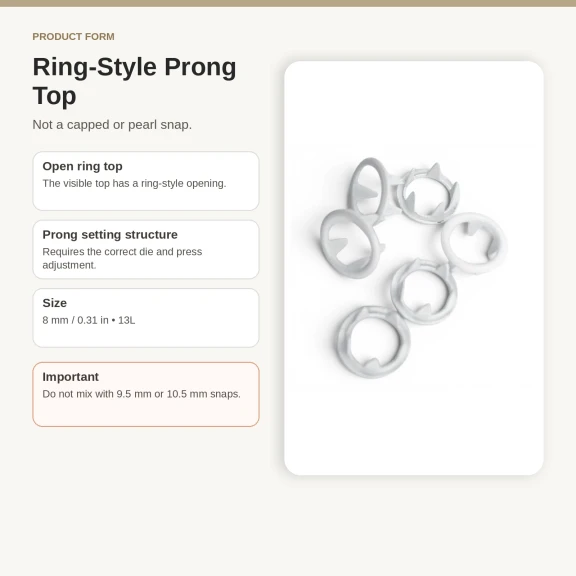This screenshot has width=576, height=576.
Task: Click the 'Requires the correct die' description
Action: click(122, 258)
